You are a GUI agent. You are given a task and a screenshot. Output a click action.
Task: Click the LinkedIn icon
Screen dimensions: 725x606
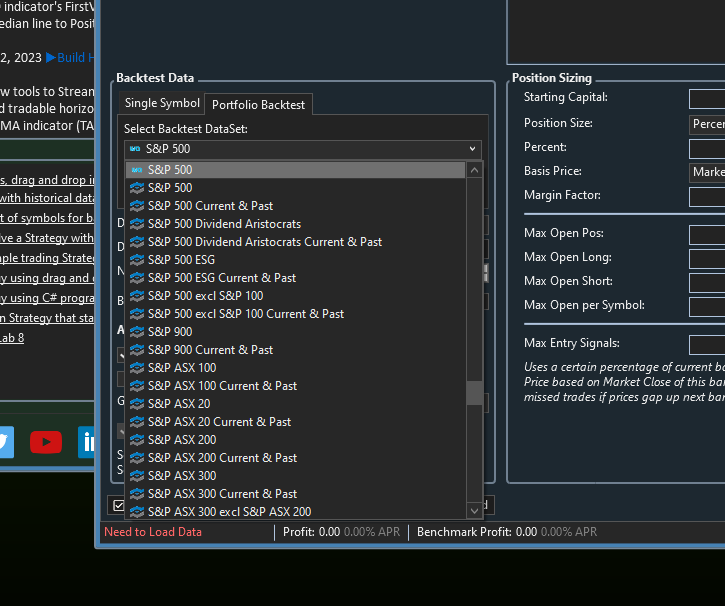[90, 441]
